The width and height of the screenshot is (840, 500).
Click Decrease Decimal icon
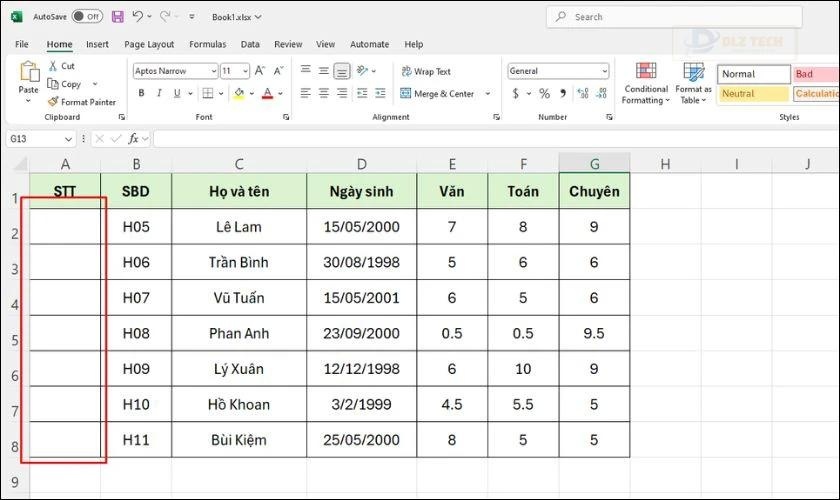click(602, 94)
